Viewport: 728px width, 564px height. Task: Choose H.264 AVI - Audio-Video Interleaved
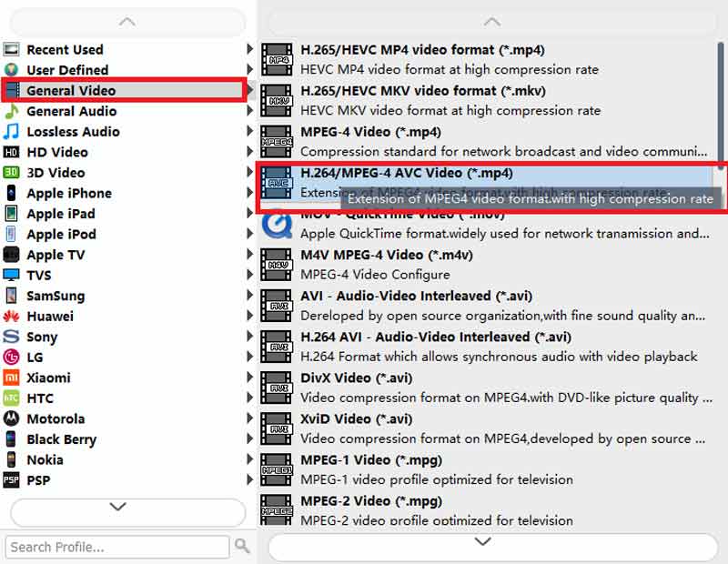coord(487,347)
